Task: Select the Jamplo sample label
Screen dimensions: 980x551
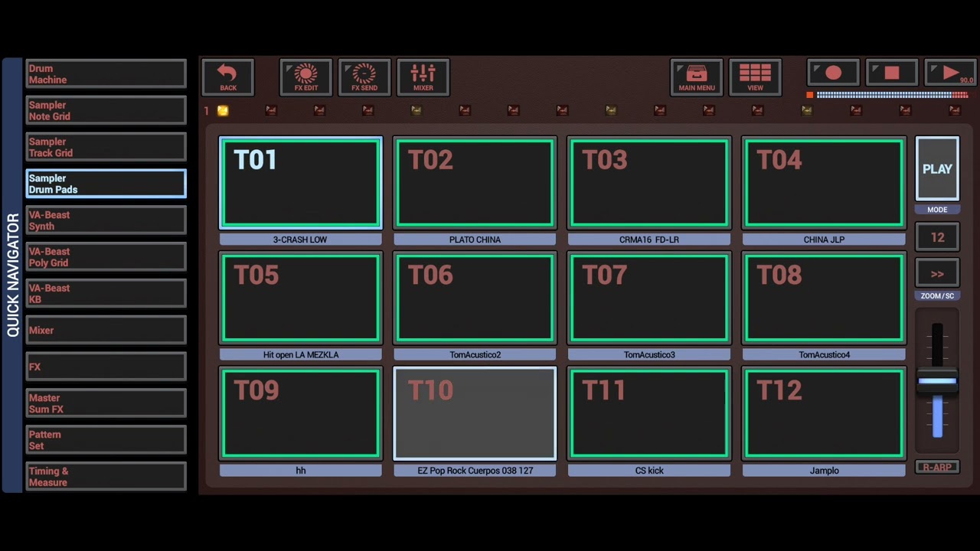Action: pyautogui.click(x=824, y=471)
